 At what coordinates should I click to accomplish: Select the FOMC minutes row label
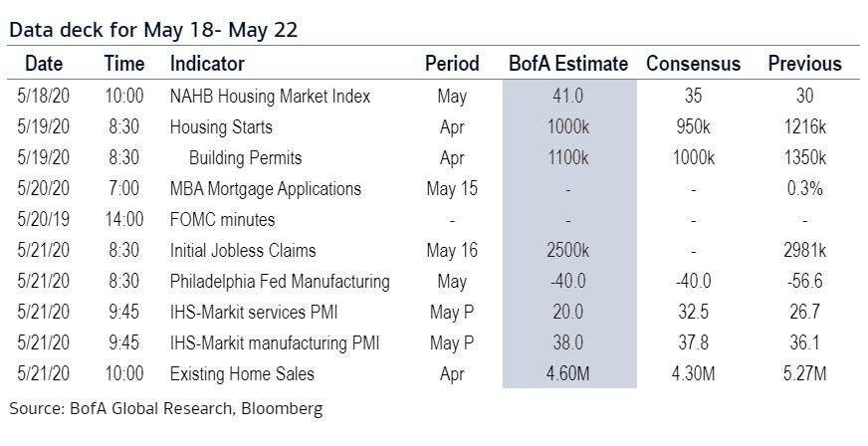tap(223, 220)
